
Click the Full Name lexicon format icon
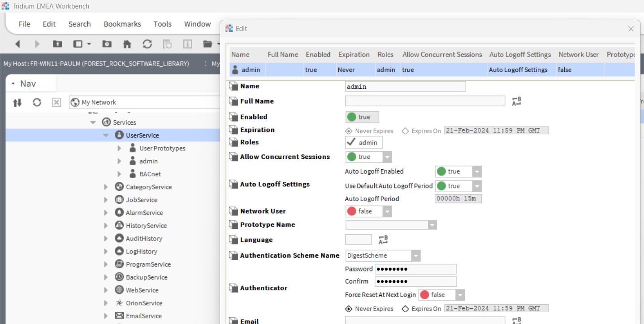pyautogui.click(x=516, y=101)
